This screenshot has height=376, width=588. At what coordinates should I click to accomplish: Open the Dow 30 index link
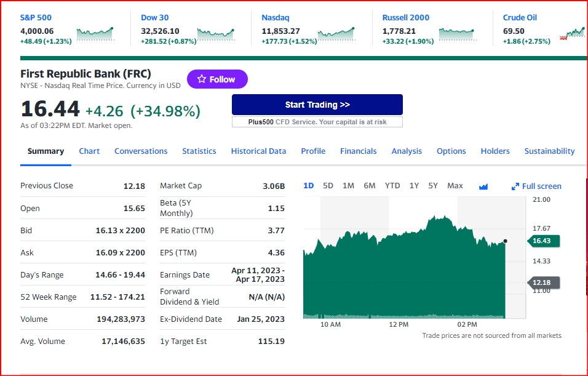(x=154, y=18)
